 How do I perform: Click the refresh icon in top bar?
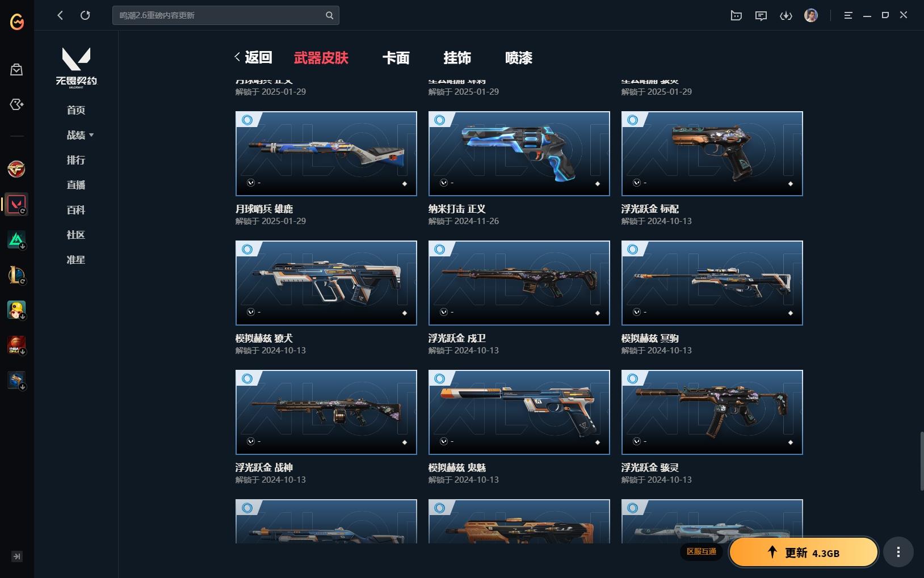85,15
